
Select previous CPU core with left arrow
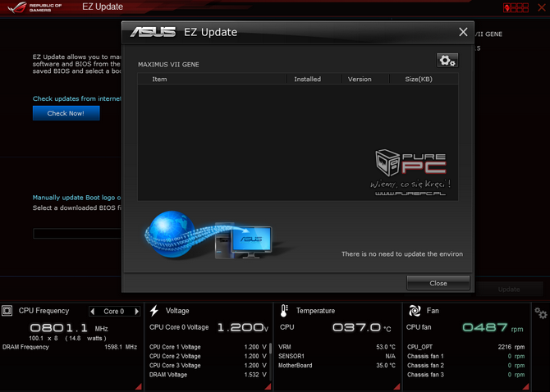92,311
